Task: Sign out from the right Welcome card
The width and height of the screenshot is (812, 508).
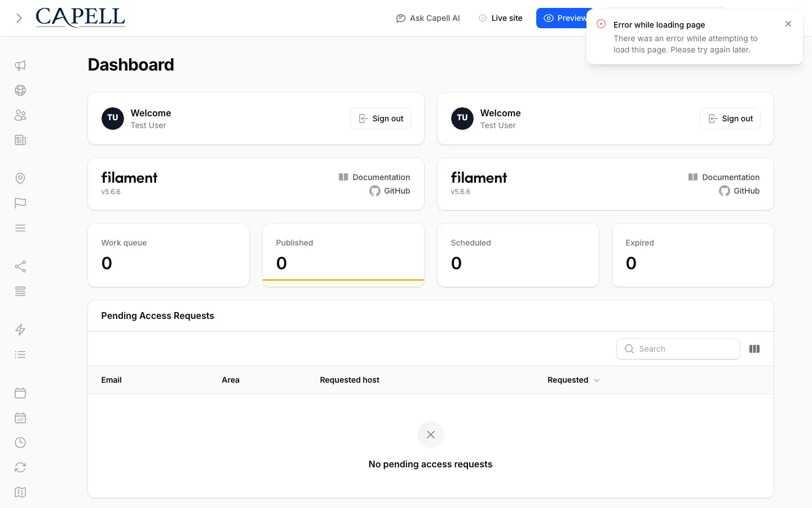Action: [x=730, y=119]
